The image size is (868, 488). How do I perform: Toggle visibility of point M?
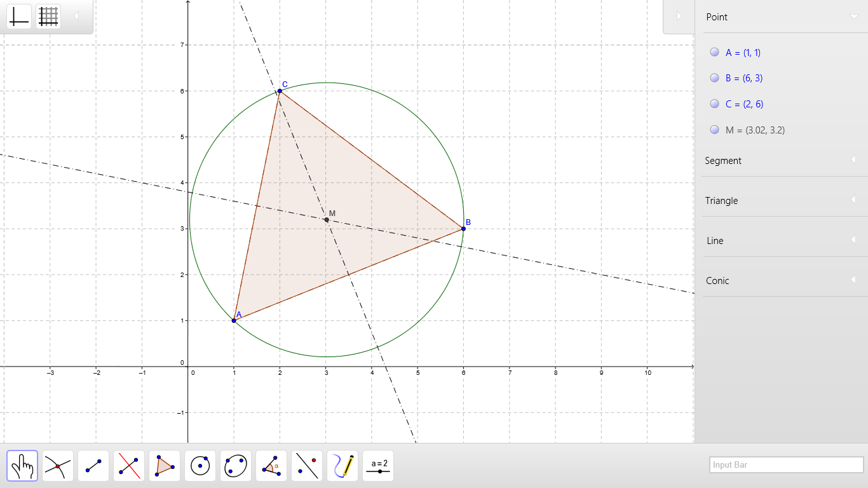[x=714, y=130]
